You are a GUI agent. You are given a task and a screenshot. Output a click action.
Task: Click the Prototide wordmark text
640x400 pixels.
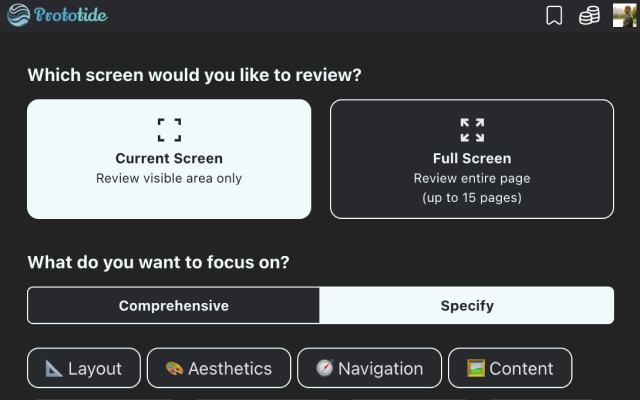pos(70,15)
